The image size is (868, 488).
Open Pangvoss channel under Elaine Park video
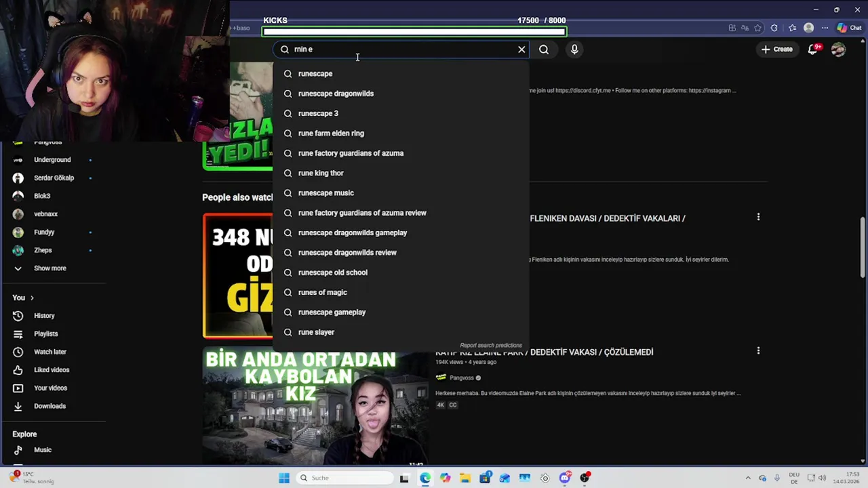(x=462, y=378)
